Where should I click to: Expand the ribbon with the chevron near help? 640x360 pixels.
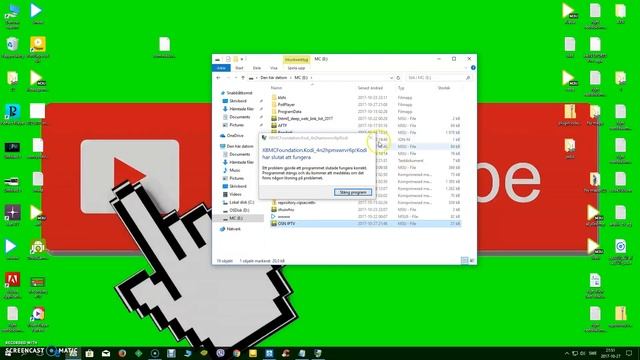point(466,68)
